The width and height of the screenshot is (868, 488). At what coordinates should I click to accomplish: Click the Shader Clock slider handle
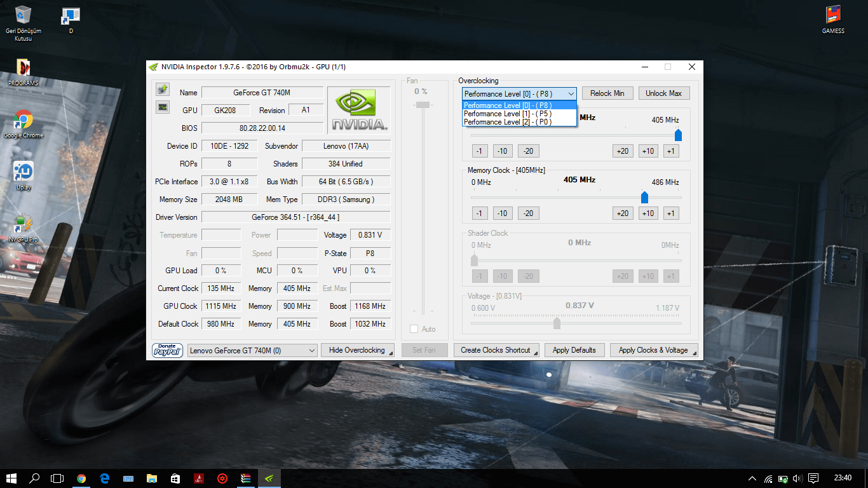(x=474, y=260)
